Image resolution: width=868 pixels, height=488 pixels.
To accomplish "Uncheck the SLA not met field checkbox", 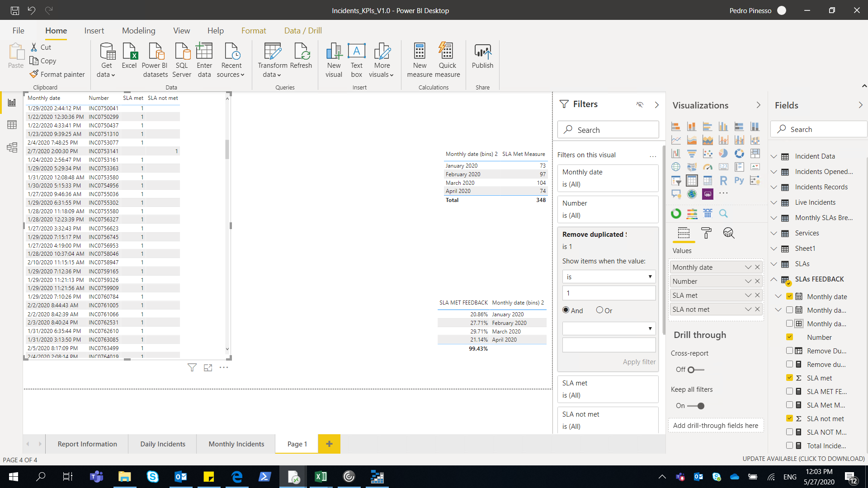I will [789, 418].
